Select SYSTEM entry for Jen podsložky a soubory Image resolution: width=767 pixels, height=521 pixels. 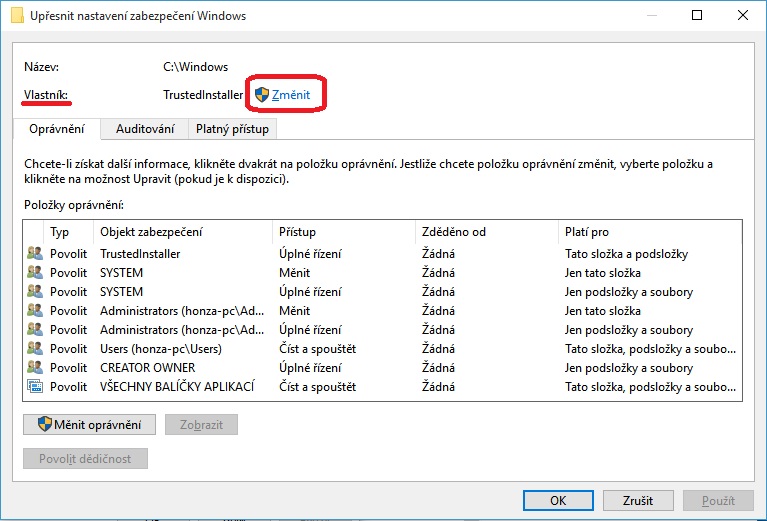click(383, 292)
